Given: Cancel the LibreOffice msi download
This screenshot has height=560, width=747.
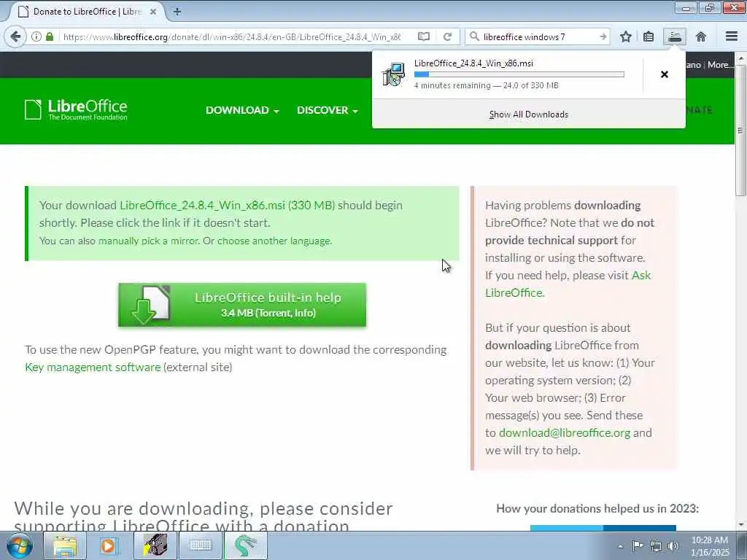Looking at the screenshot, I should [664, 74].
